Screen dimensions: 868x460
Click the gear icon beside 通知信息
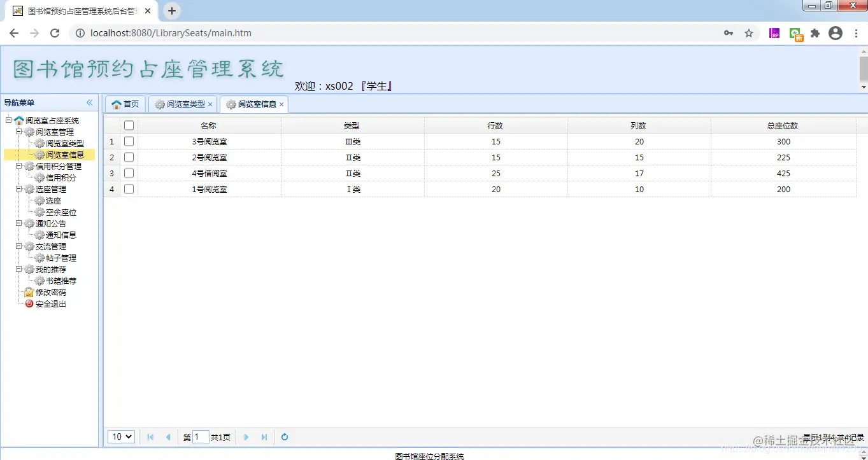click(39, 235)
